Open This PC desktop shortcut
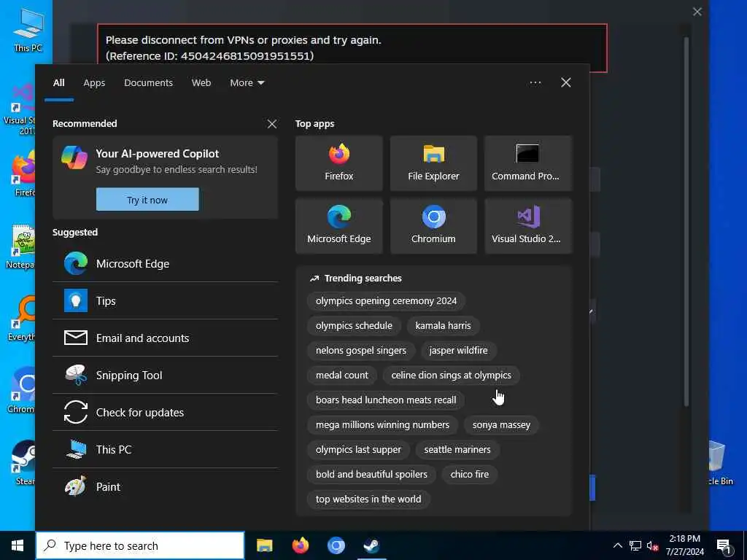The width and height of the screenshot is (747, 560). click(x=28, y=29)
